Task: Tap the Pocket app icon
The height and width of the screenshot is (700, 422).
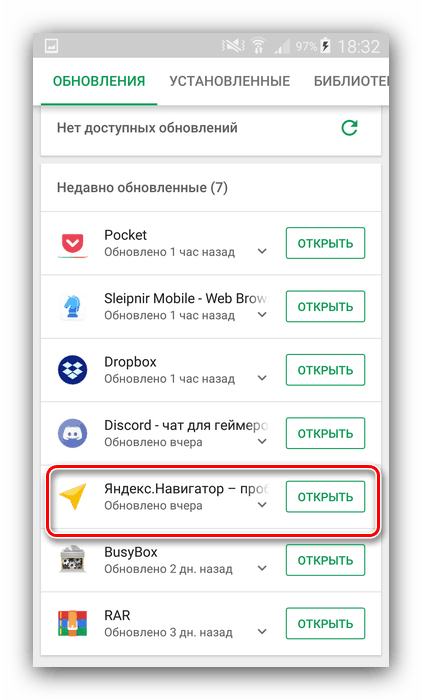Action: point(73,244)
